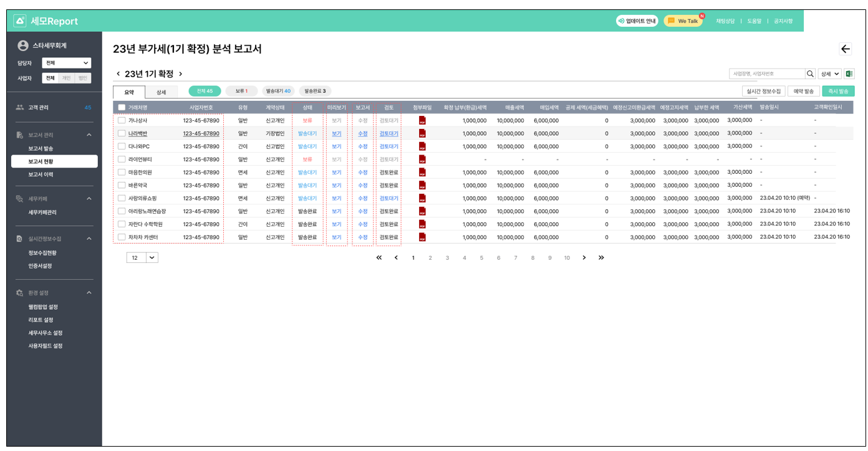Jump to last page double-arrow
The width and height of the screenshot is (868, 451).
point(601,257)
